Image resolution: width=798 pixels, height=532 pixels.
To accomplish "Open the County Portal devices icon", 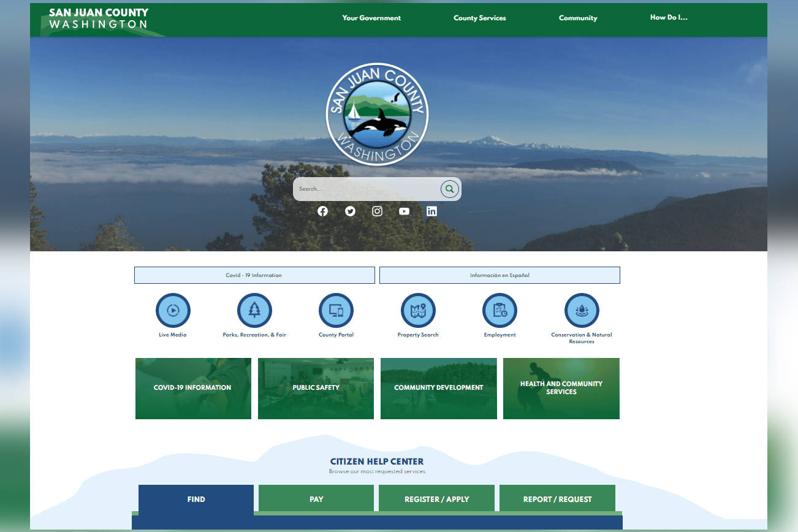I will click(x=336, y=310).
